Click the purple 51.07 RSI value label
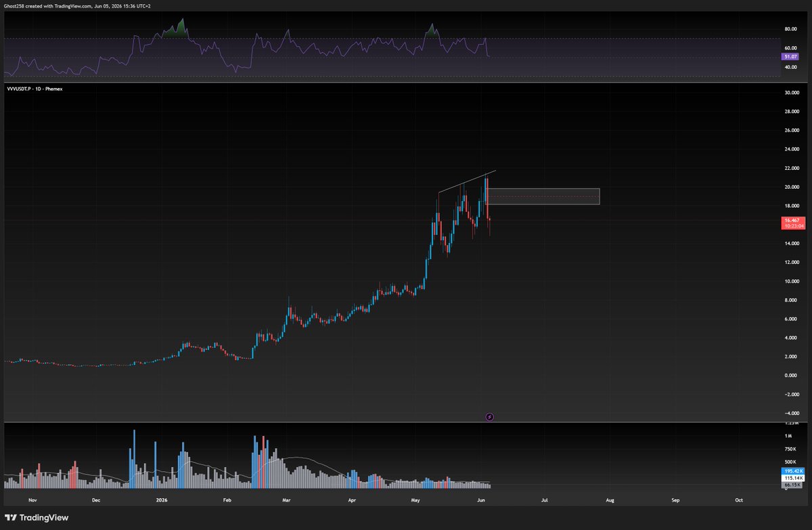Screen dimensions: 812x530 click(x=791, y=58)
